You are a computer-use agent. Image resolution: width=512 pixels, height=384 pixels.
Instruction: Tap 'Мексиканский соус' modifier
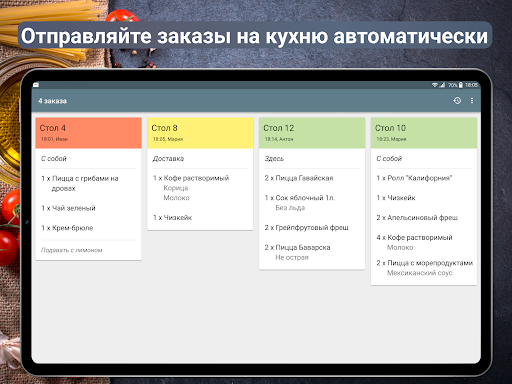coord(420,273)
